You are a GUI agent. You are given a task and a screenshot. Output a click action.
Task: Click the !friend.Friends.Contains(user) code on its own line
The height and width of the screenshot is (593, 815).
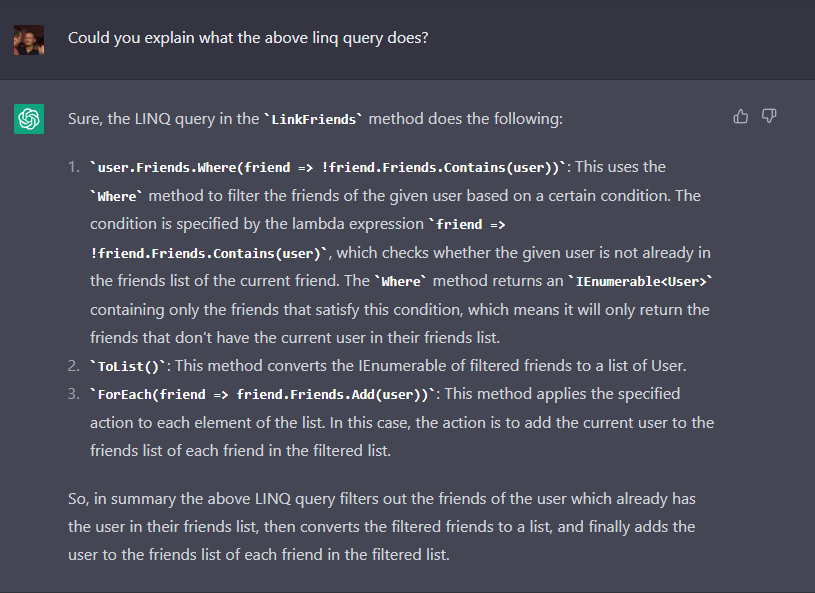pyautogui.click(x=209, y=253)
